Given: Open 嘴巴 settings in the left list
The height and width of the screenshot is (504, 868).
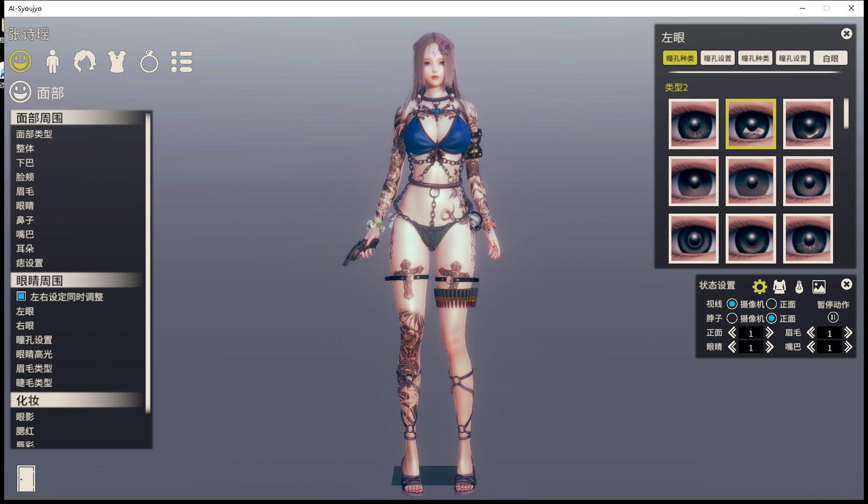Looking at the screenshot, I should click(x=25, y=234).
